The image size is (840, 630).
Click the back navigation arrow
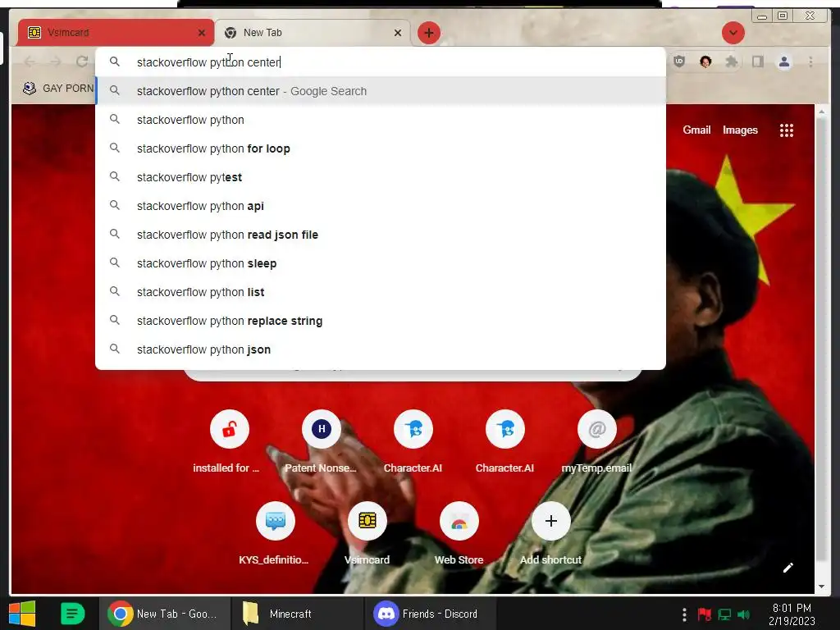30,62
